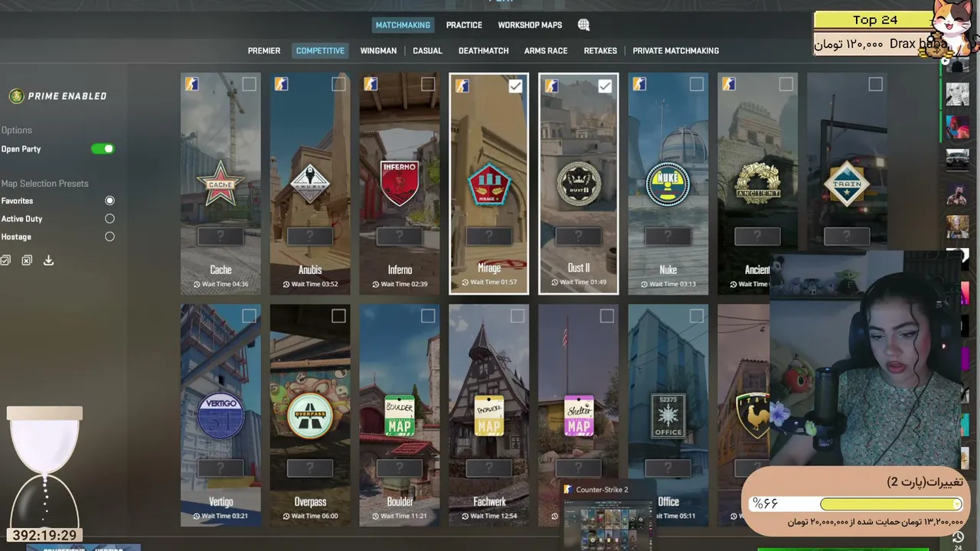Viewport: 980px width, 551px height.
Task: Deselect all maps with the X icon
Action: 27,260
